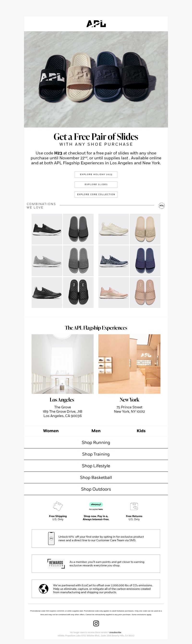Screen dimensions: 192x644
Task: Click the APL logo at top
Action: tap(96, 24)
